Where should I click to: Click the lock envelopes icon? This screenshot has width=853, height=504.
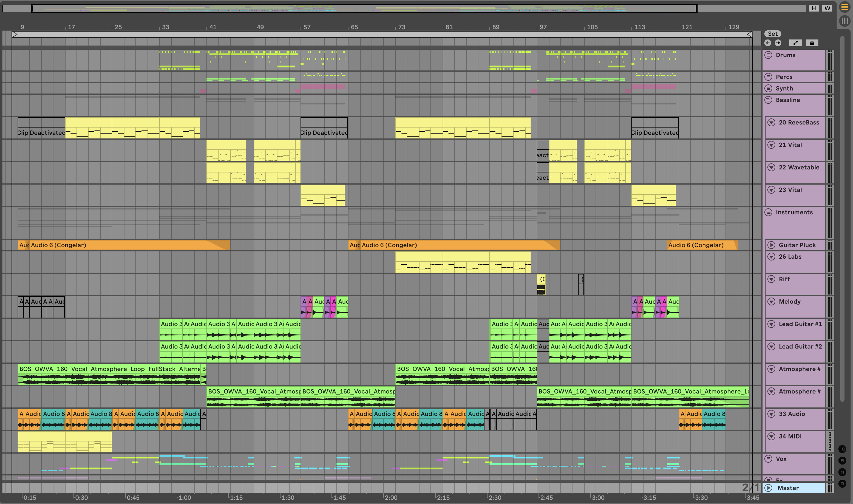click(x=812, y=43)
